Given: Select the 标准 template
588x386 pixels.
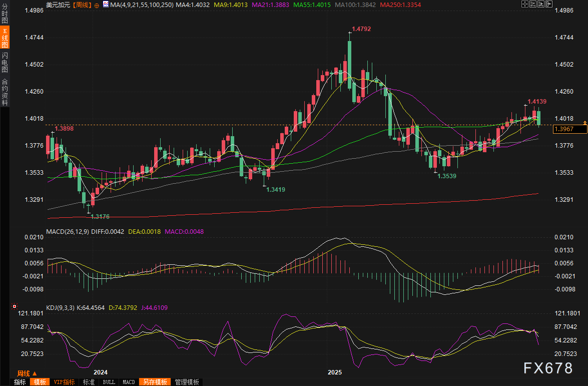Looking at the screenshot, I should pyautogui.click(x=89, y=382).
